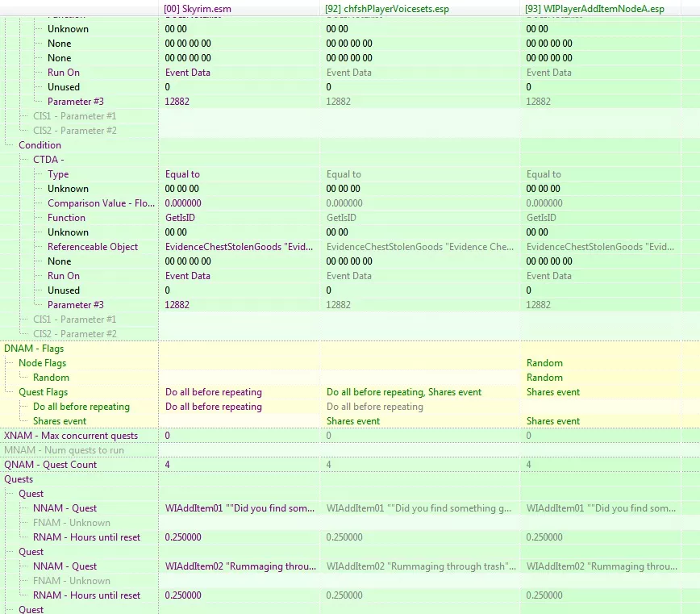Select GetIsID in the Skyrim.esm column
Screen dimensions: 700x614
pos(180,218)
